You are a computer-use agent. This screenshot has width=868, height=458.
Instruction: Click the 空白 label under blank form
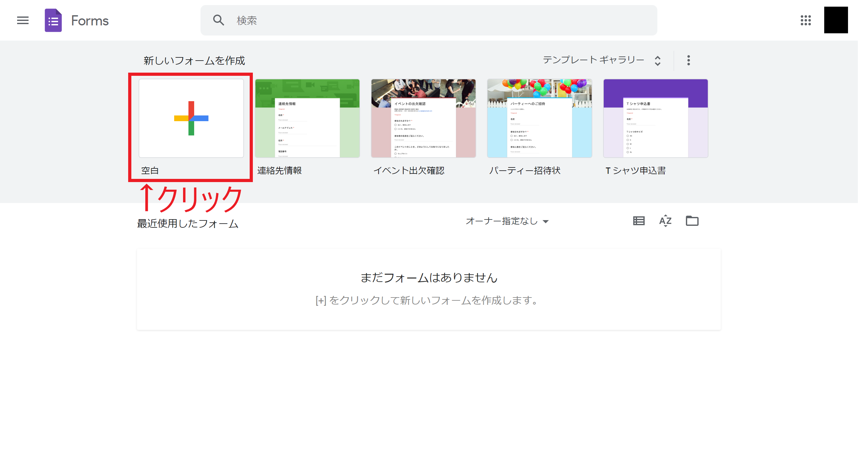[150, 170]
